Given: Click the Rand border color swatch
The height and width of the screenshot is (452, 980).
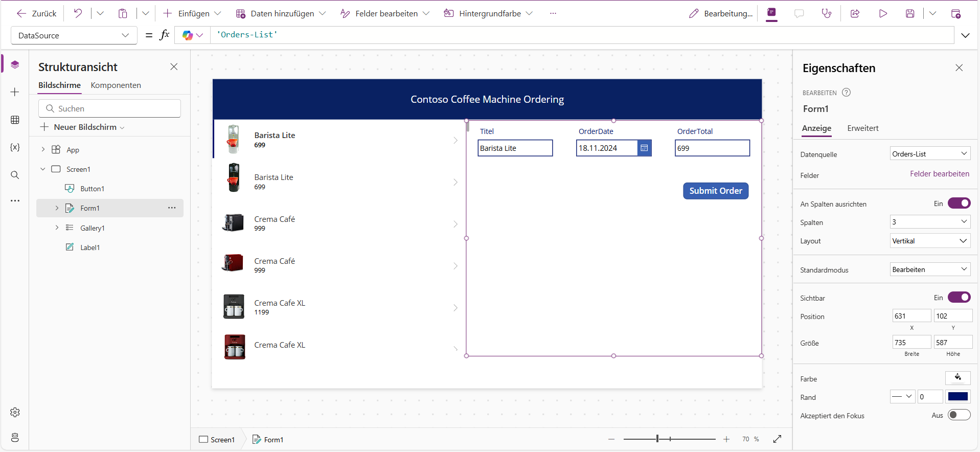Looking at the screenshot, I should 958,396.
